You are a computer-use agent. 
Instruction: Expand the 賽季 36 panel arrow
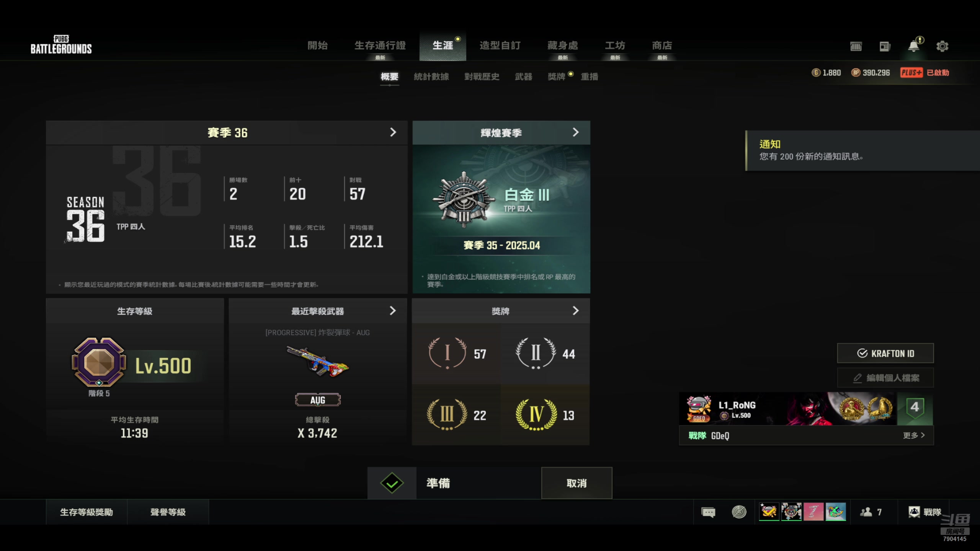[x=393, y=132]
